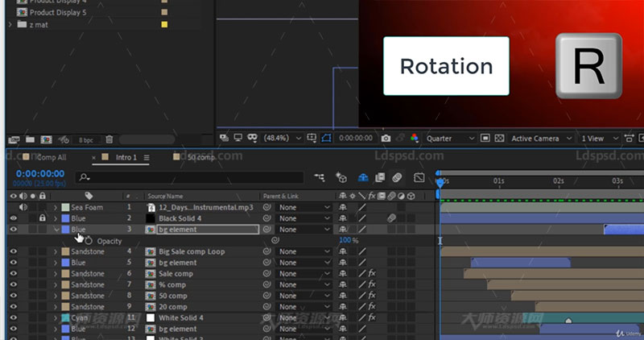Toggle mask and shape path visibility
The image size is (644, 340).
(x=327, y=138)
